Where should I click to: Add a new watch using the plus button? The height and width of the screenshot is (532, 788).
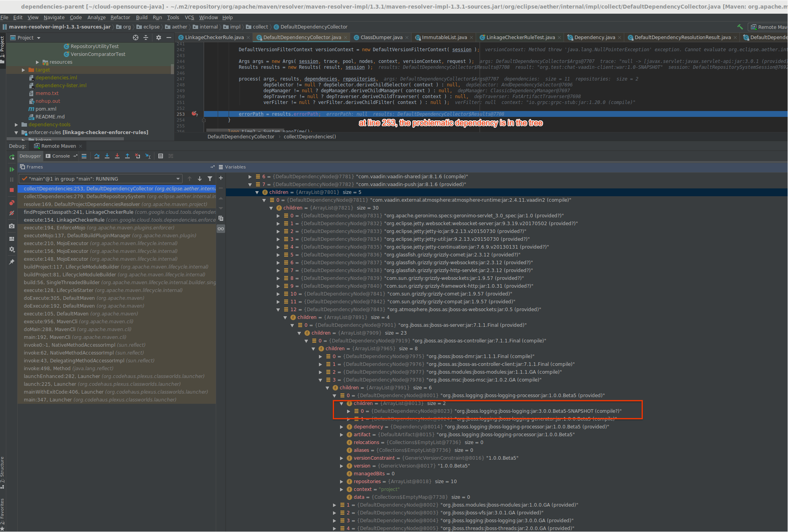click(220, 178)
